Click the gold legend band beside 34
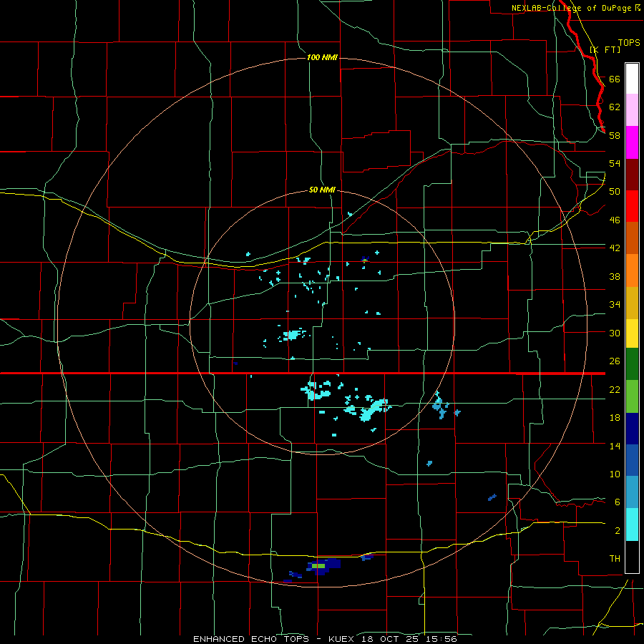644x644 pixels. coord(632,303)
